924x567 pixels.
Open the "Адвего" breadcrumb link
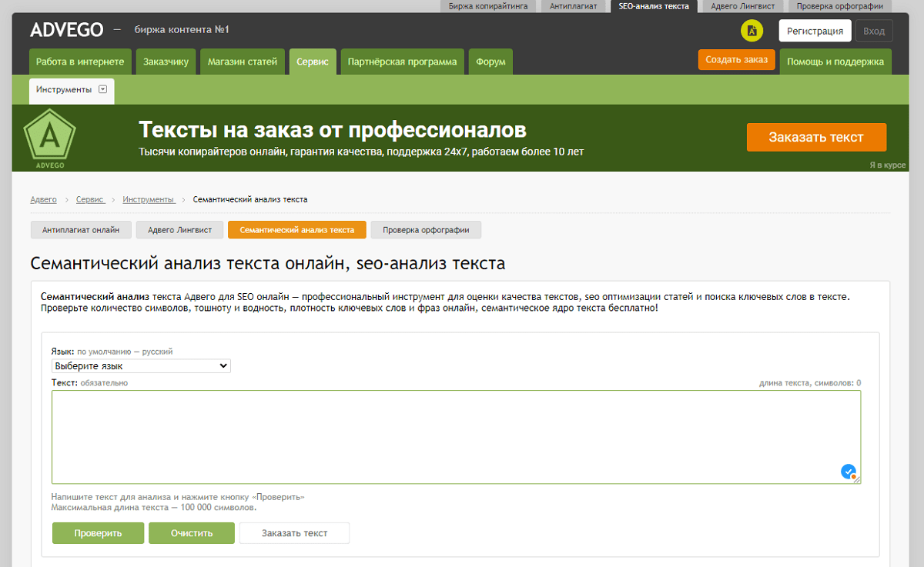[43, 198]
